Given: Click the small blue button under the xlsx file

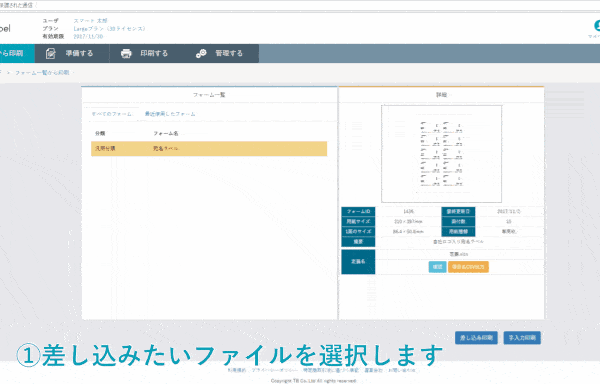Looking at the screenshot, I should click(x=437, y=267).
